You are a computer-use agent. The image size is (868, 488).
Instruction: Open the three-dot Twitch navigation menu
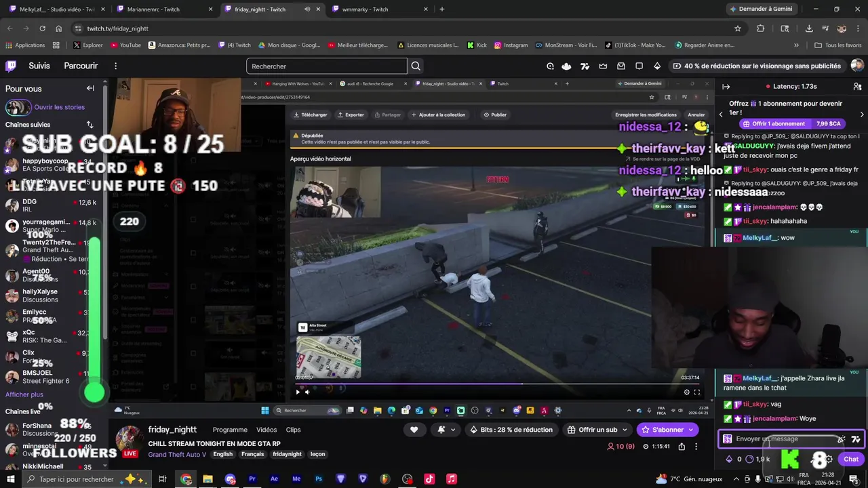115,66
